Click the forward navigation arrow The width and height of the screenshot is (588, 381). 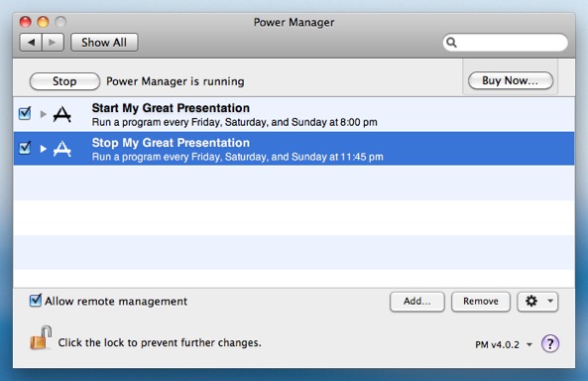(x=53, y=43)
